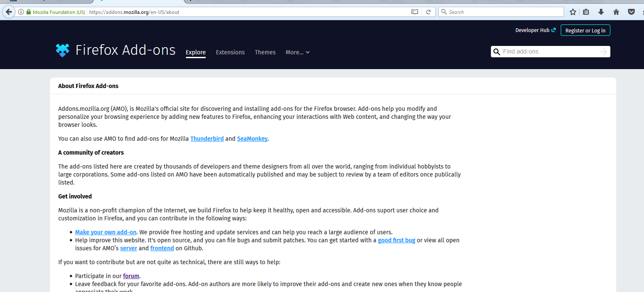Follow the Make your own add-on link

(106, 232)
